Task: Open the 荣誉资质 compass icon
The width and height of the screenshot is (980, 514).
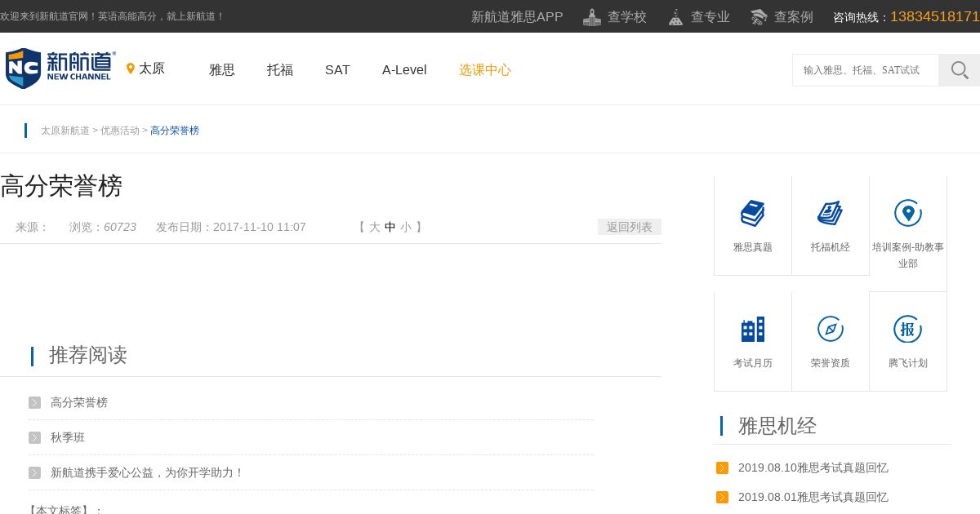Action: coord(831,329)
